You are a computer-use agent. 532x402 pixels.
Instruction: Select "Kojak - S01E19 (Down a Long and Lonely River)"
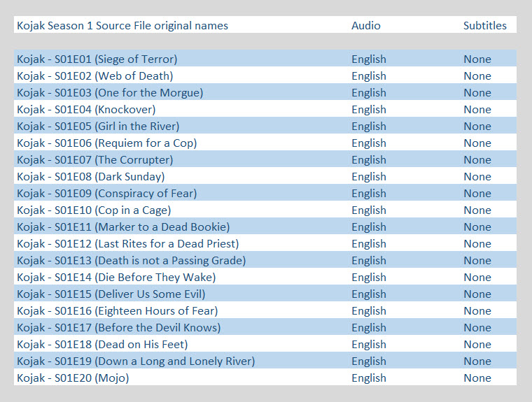pos(136,361)
